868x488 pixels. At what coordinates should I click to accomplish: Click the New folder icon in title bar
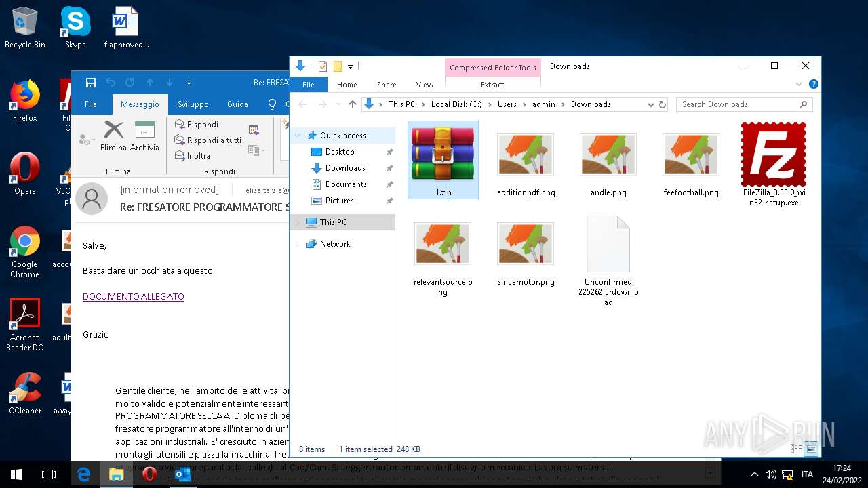coord(338,66)
